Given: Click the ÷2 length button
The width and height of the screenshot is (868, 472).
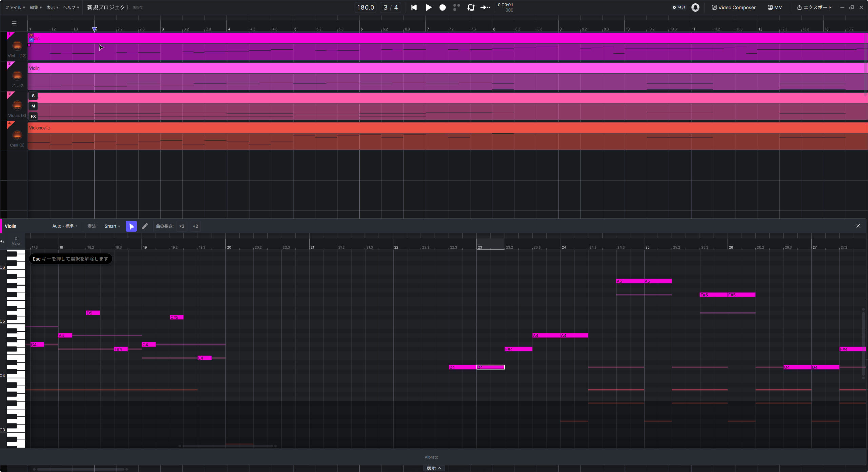Looking at the screenshot, I should pos(195,226).
